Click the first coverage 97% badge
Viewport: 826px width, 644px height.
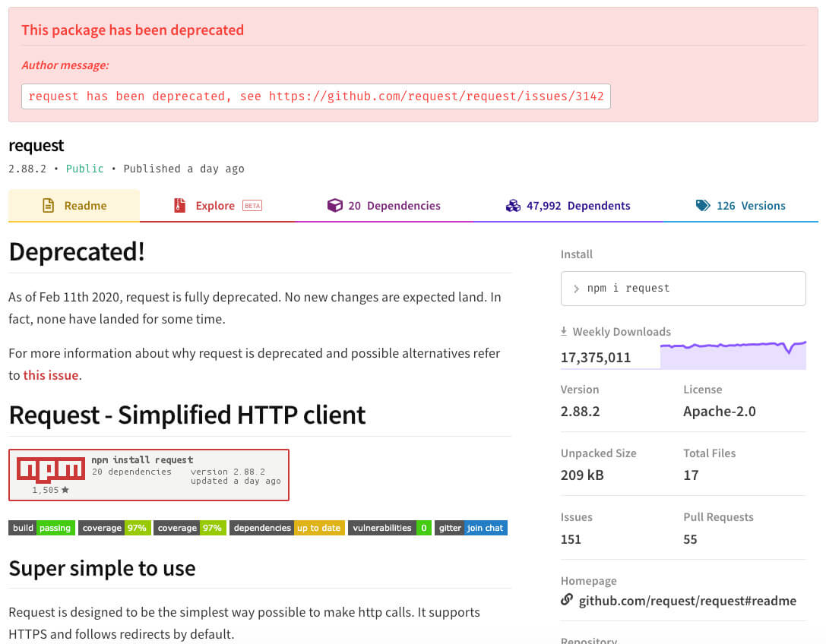click(115, 528)
